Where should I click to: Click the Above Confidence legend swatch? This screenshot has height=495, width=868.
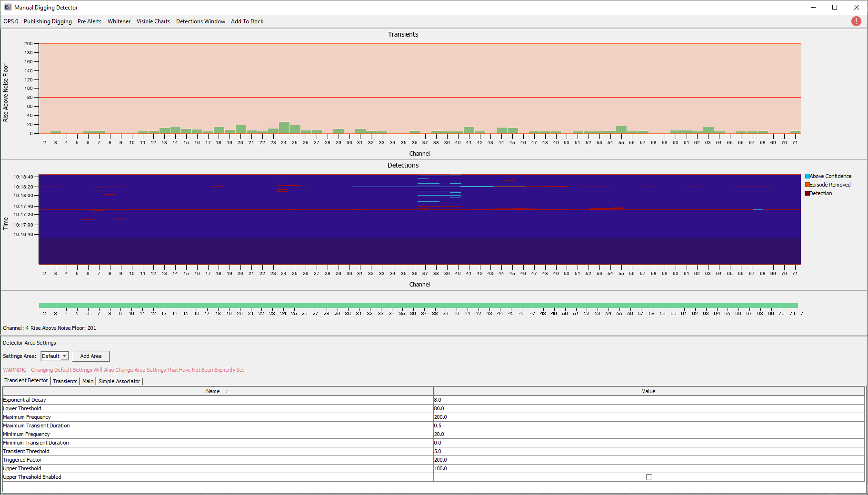pyautogui.click(x=808, y=176)
